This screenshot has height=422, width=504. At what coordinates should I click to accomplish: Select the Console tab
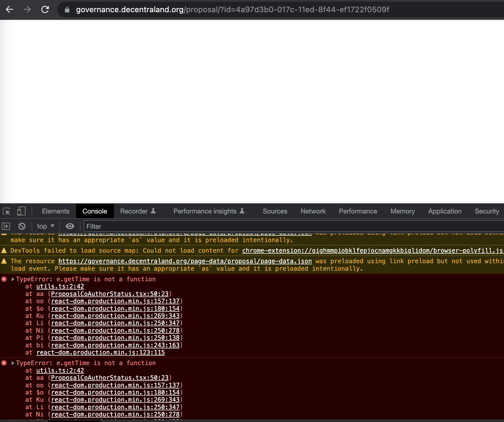pos(95,211)
